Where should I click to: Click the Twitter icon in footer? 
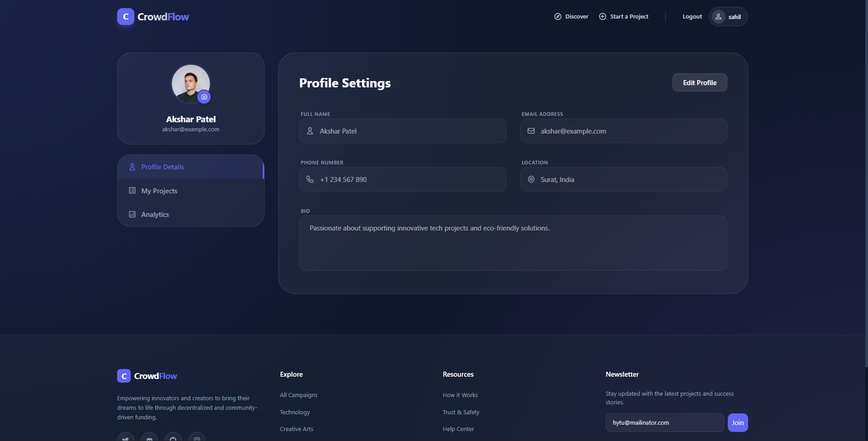(x=126, y=438)
